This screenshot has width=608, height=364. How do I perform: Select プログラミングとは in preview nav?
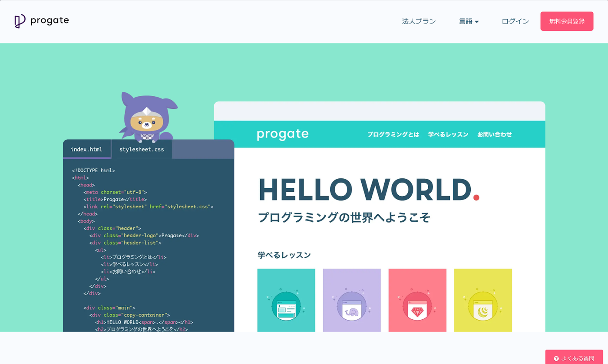[393, 134]
